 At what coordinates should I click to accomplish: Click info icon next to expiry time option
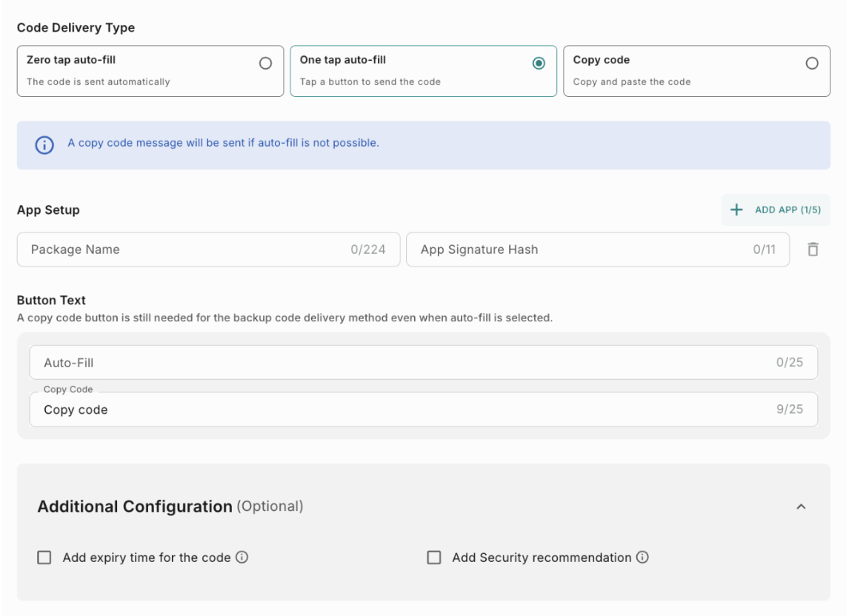(242, 558)
